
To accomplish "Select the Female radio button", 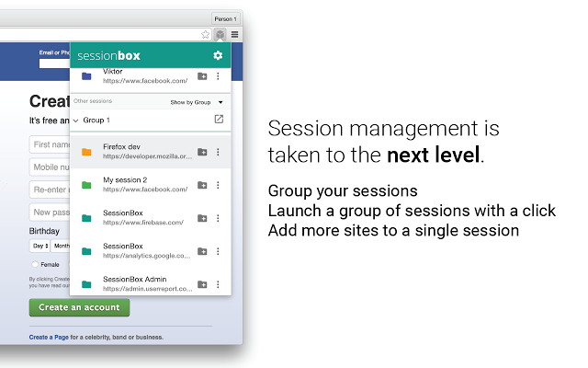I will click(36, 264).
